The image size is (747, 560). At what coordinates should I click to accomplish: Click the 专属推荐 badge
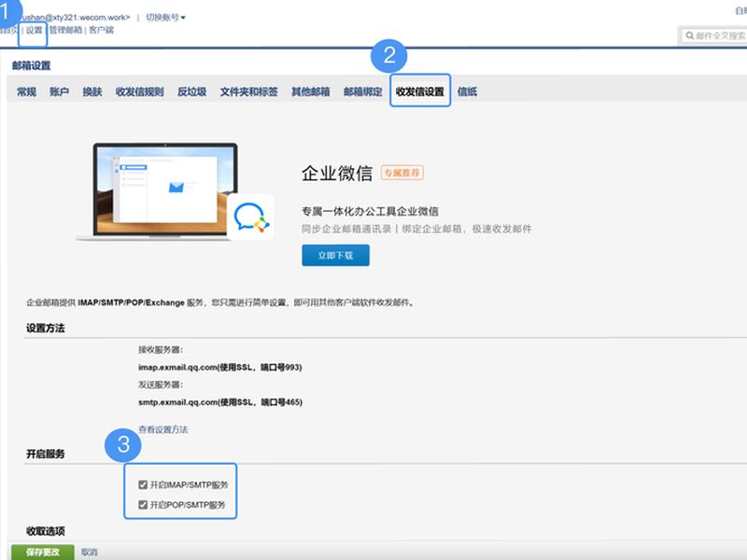point(402,173)
